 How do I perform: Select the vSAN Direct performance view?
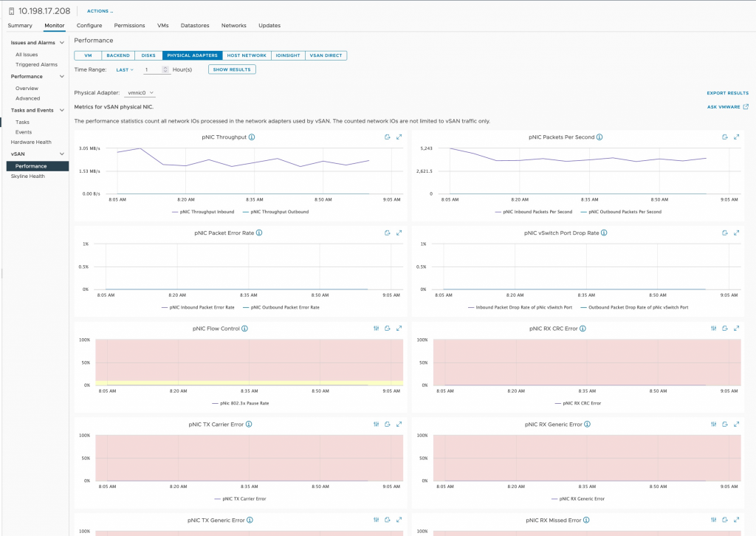(x=326, y=55)
